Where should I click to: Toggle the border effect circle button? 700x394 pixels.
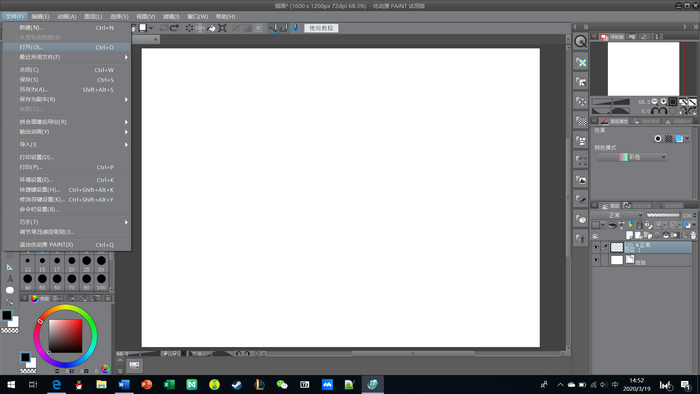[658, 139]
